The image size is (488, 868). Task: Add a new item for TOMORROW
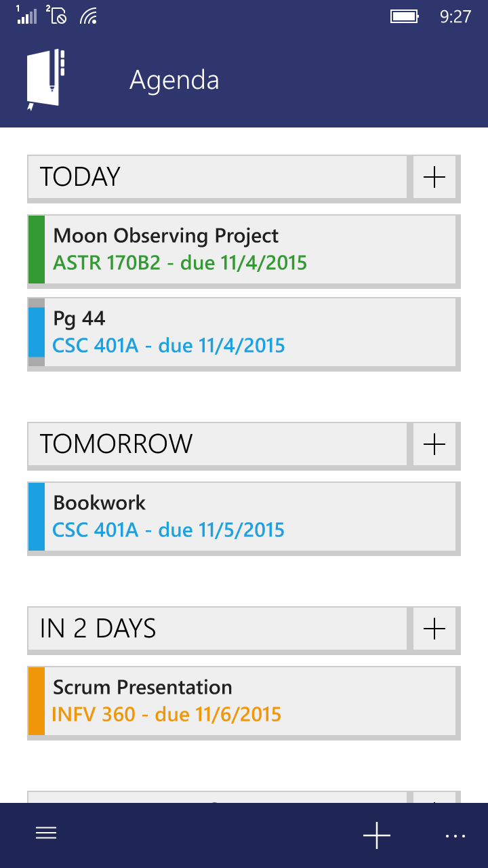click(x=434, y=444)
